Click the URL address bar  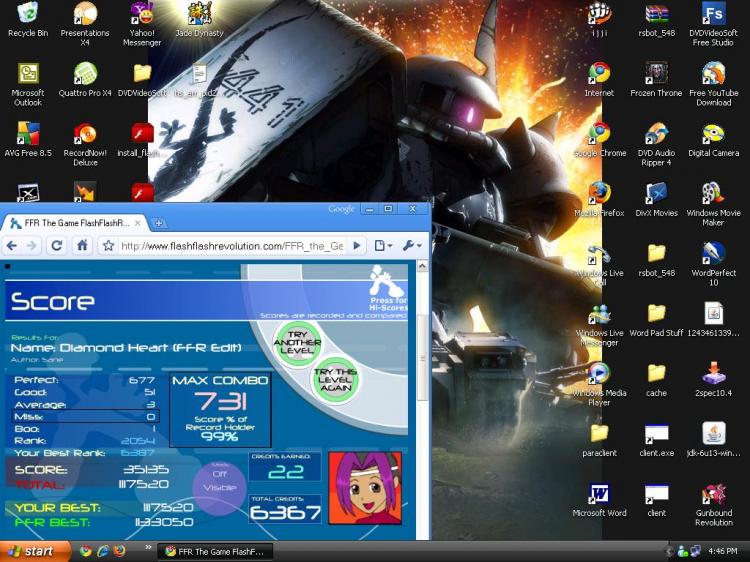click(x=232, y=246)
